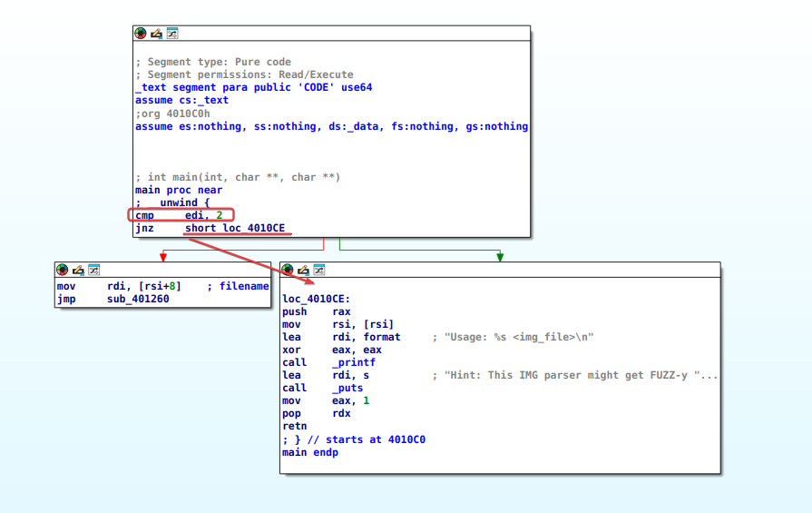The width and height of the screenshot is (812, 513).
Task: Click the title bar of the loc_4010CE block
Action: pos(500,270)
